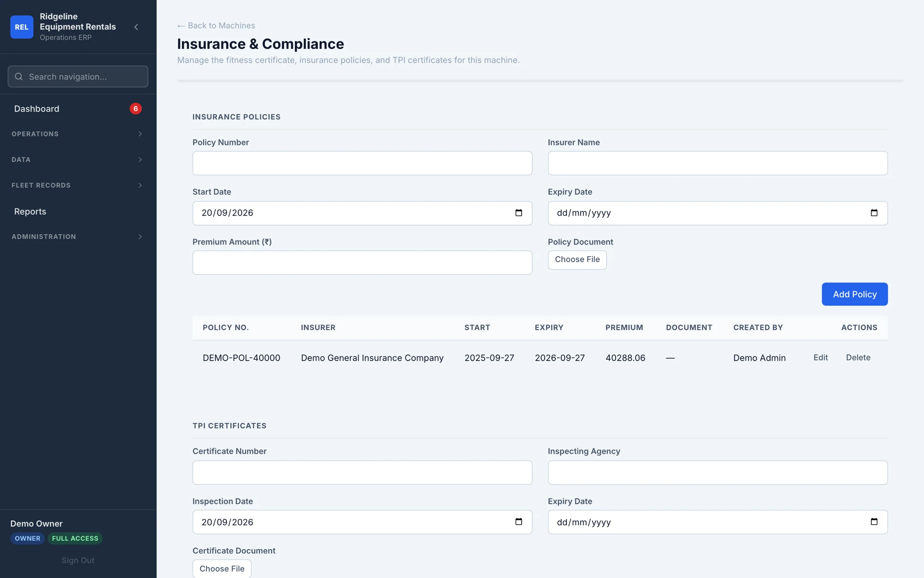
Task: Open the TPI Expiry Date calendar picker
Action: tap(874, 522)
